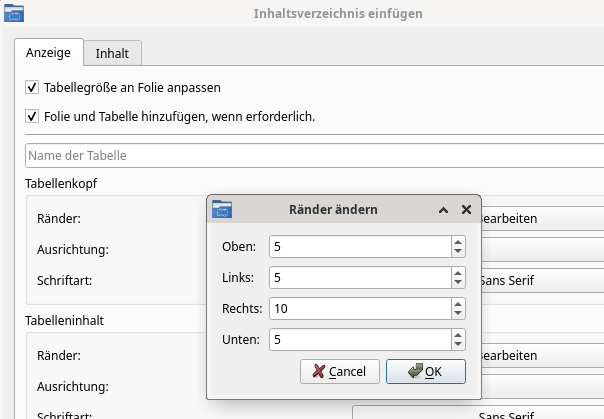Select the Anzeige tab
The height and width of the screenshot is (419, 604).
47,53
